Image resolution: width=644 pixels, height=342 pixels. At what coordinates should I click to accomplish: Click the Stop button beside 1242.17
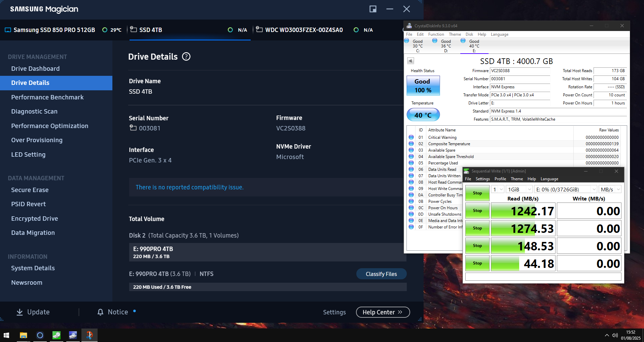pos(477,211)
